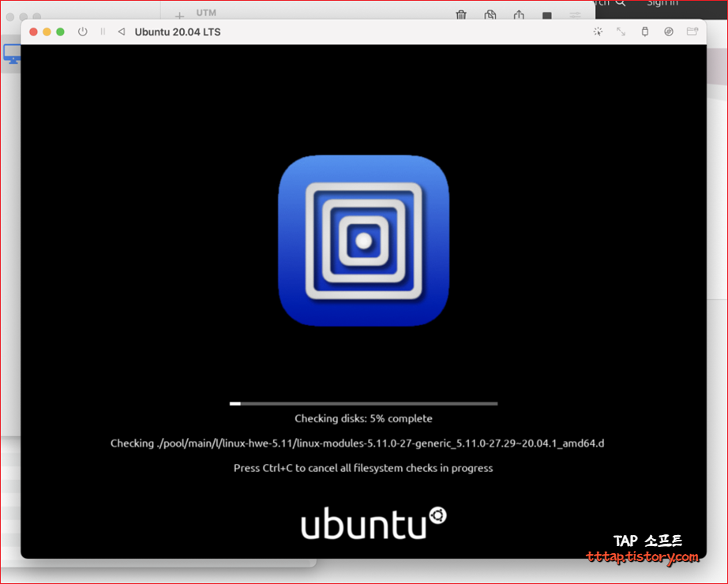Open the USB devices icon
Image resolution: width=728 pixels, height=584 pixels.
pyautogui.click(x=645, y=32)
